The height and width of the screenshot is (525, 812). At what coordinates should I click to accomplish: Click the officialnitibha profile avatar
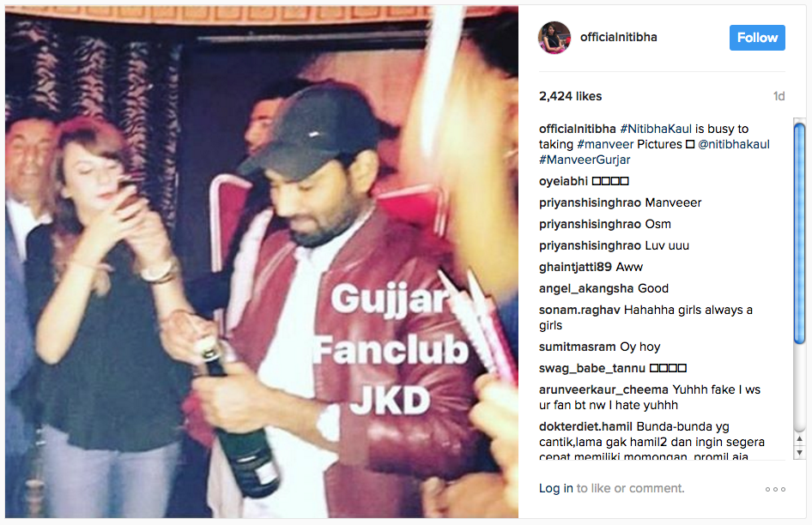554,37
